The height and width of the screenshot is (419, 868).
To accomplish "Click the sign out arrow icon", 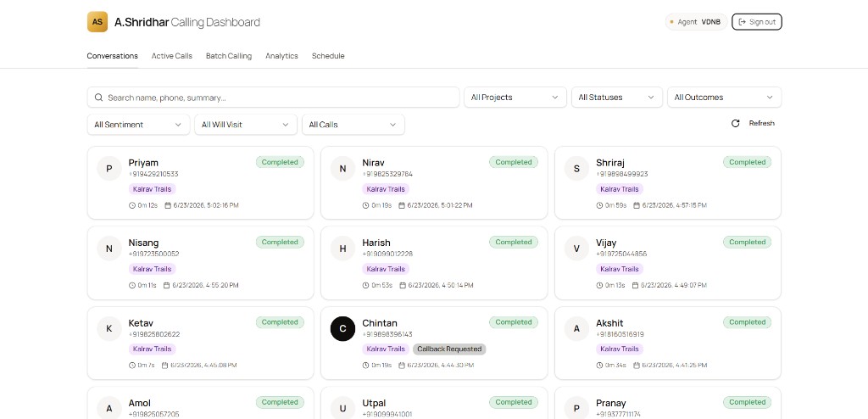I will 743,22.
